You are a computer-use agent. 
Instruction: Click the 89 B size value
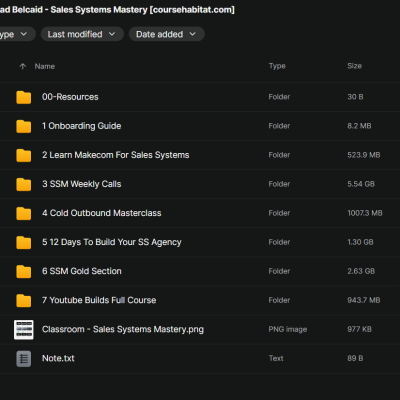(x=355, y=358)
